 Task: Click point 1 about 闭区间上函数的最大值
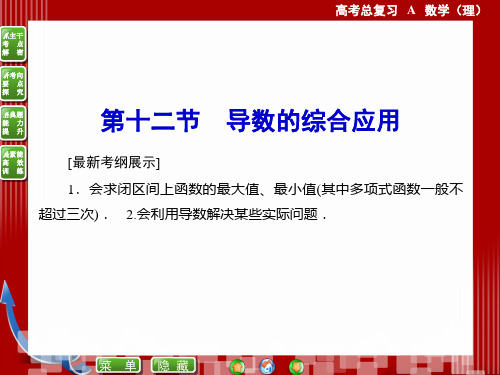pos(266,189)
